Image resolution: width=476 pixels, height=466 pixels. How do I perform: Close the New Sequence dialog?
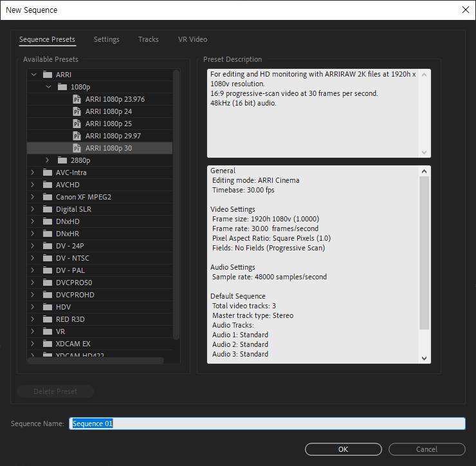(x=465, y=10)
